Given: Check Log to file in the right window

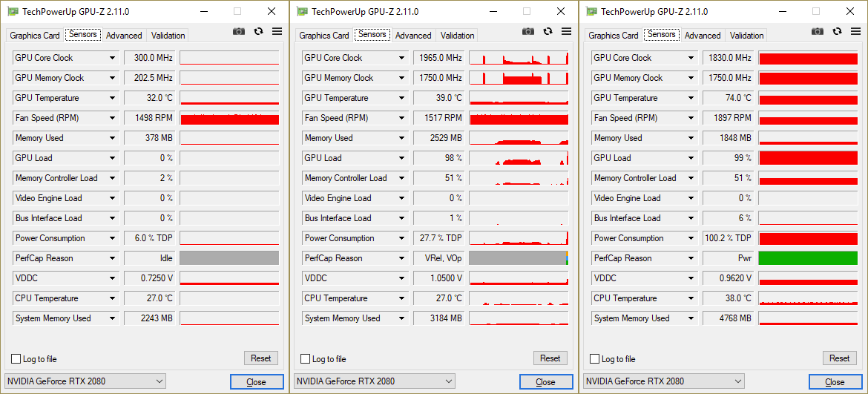Looking at the screenshot, I should 595,359.
